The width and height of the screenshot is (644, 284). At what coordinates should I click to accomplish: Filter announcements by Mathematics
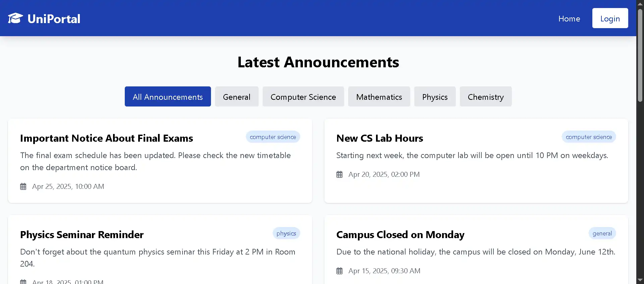(379, 96)
